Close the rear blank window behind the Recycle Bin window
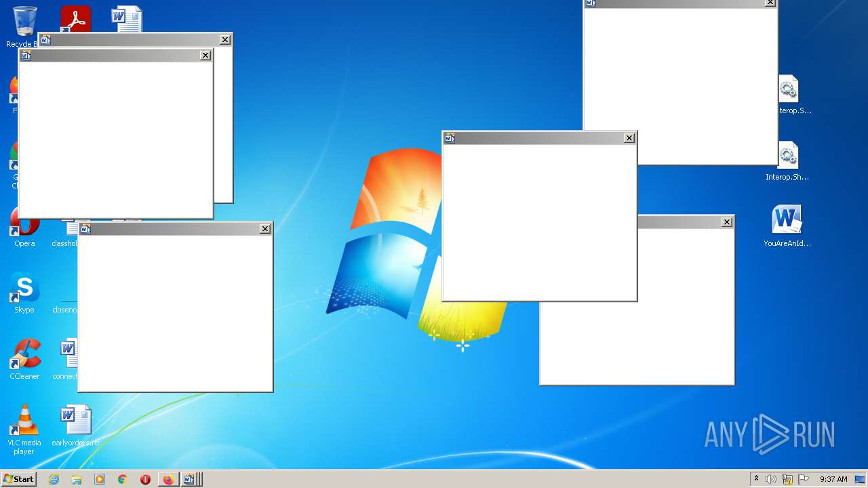This screenshot has width=868, height=488. (225, 40)
